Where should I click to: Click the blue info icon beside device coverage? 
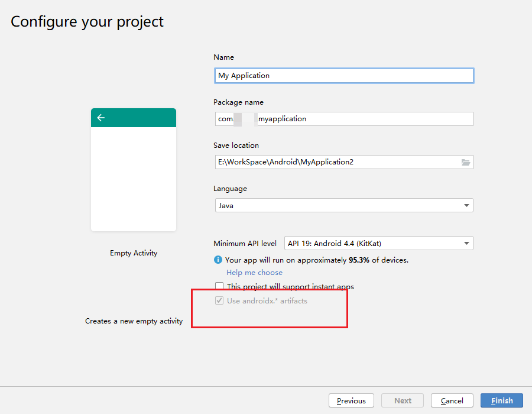pos(218,260)
